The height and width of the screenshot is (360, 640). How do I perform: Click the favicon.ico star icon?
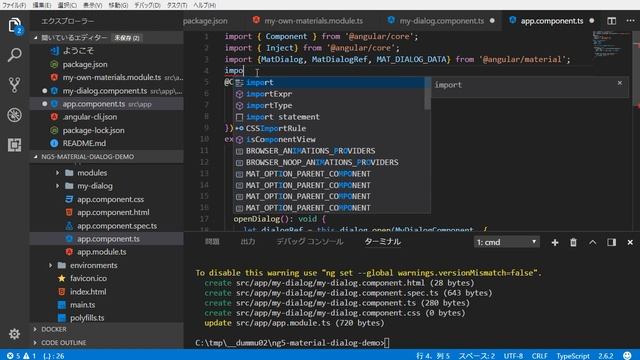(62, 278)
